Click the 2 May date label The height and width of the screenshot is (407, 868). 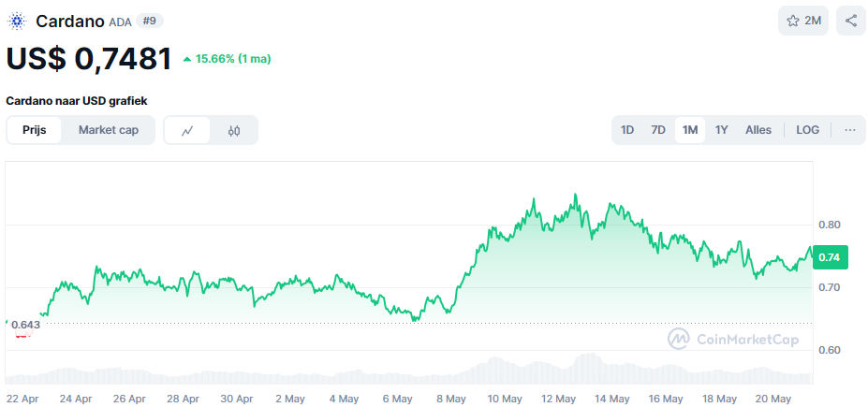(290, 399)
